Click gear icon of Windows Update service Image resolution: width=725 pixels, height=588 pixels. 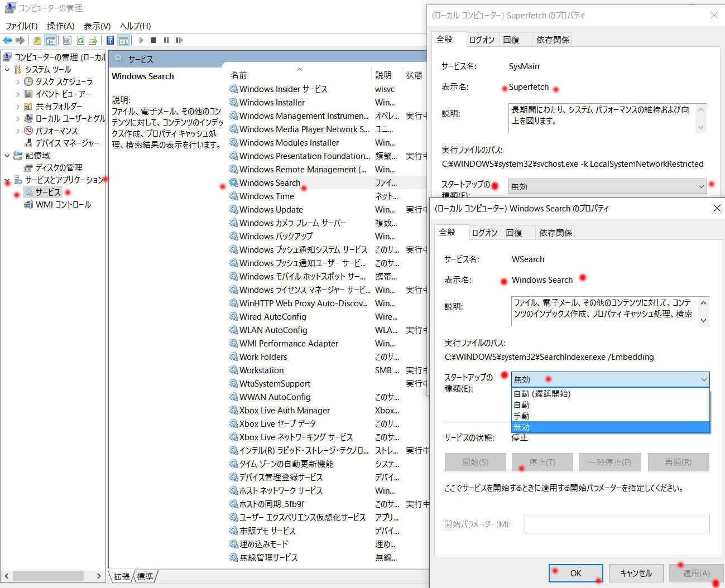click(234, 209)
